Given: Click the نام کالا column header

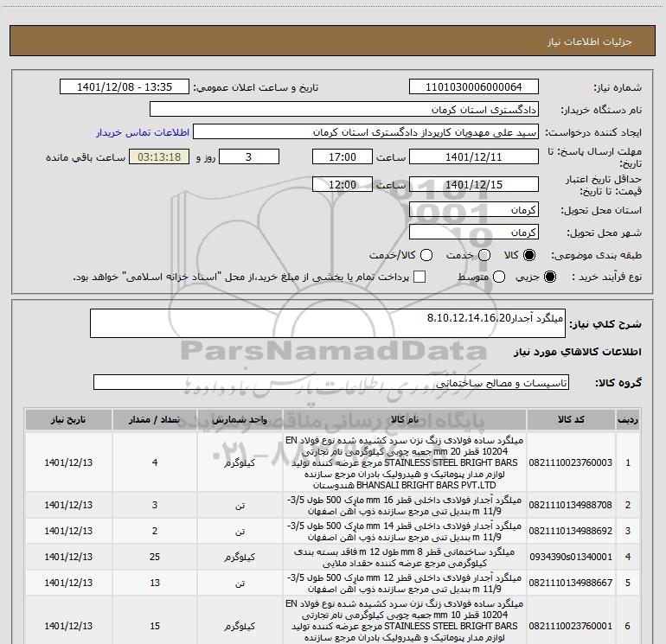Looking at the screenshot, I should (x=405, y=419).
